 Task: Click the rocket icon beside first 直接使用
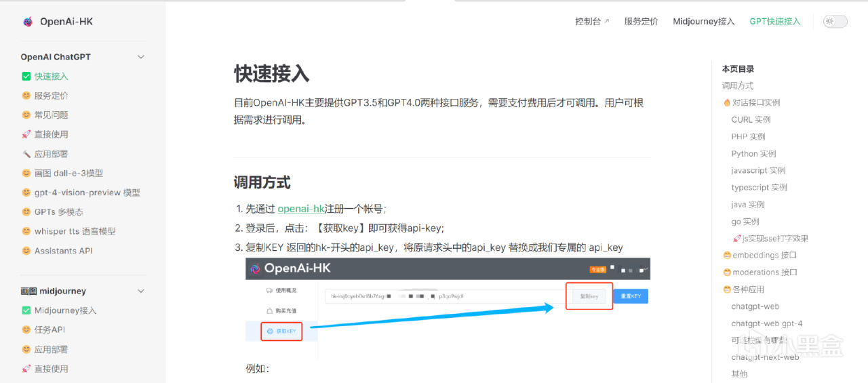26,134
